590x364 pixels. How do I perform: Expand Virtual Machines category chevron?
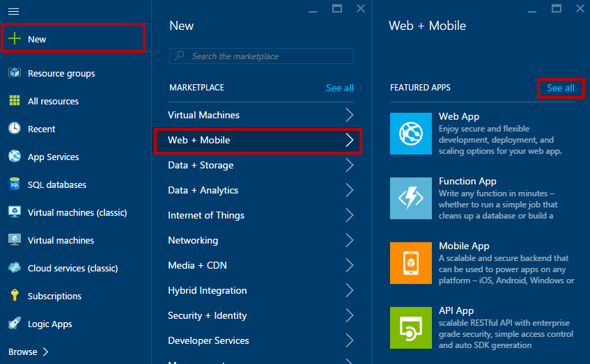click(x=350, y=115)
